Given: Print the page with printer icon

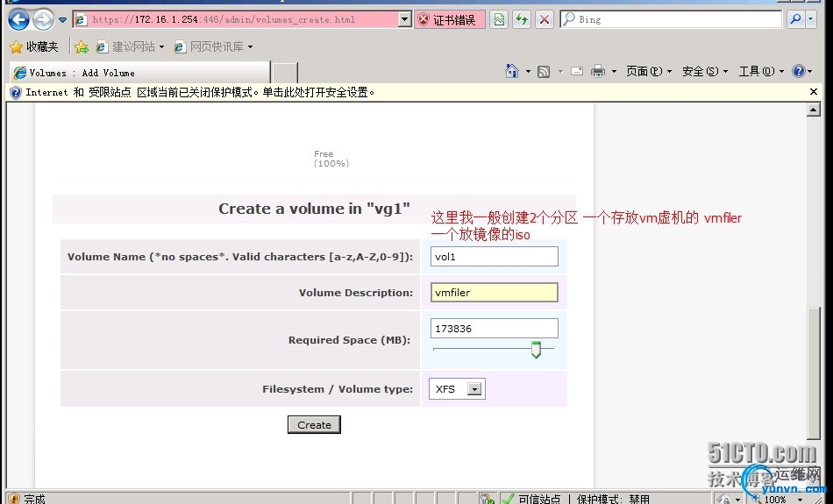Looking at the screenshot, I should 598,71.
